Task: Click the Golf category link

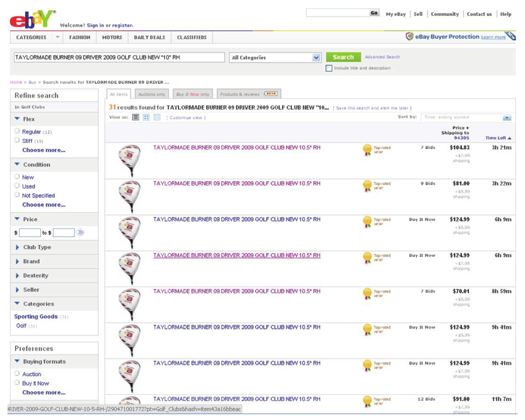Action: 21,326
